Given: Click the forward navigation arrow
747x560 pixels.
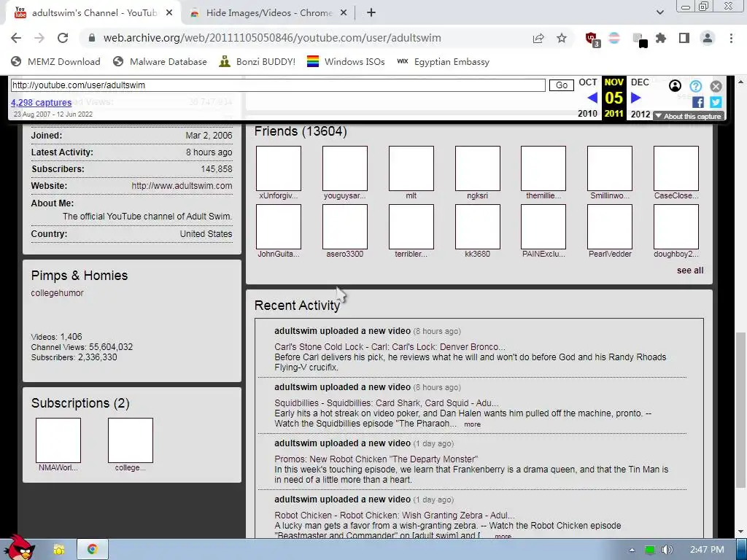Looking at the screenshot, I should click(39, 38).
